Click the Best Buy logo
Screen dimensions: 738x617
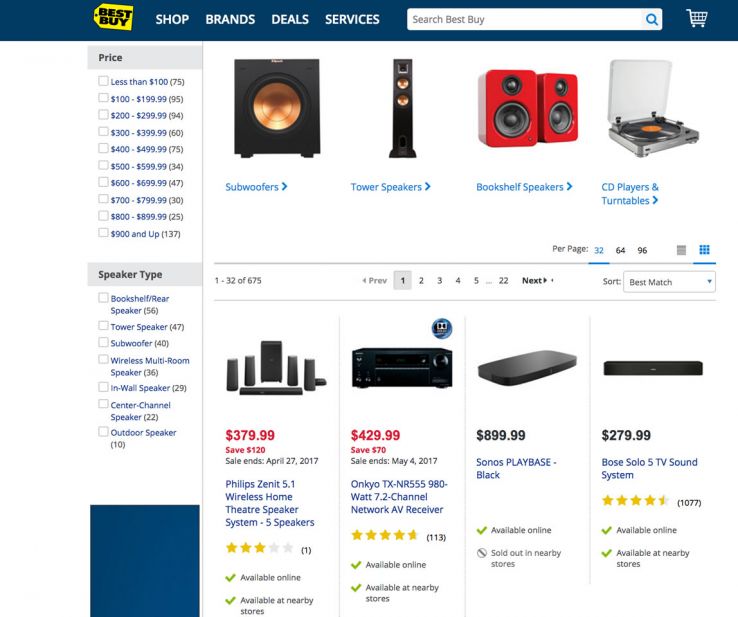click(x=113, y=17)
